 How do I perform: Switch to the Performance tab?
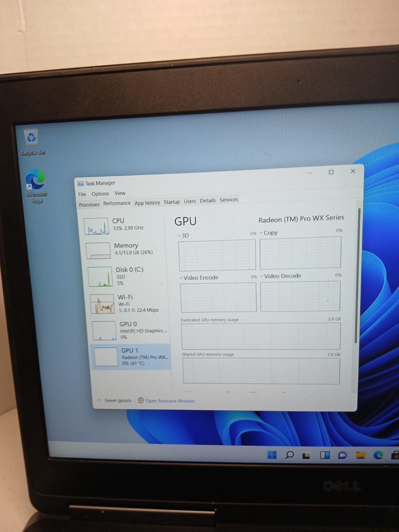pos(117,203)
